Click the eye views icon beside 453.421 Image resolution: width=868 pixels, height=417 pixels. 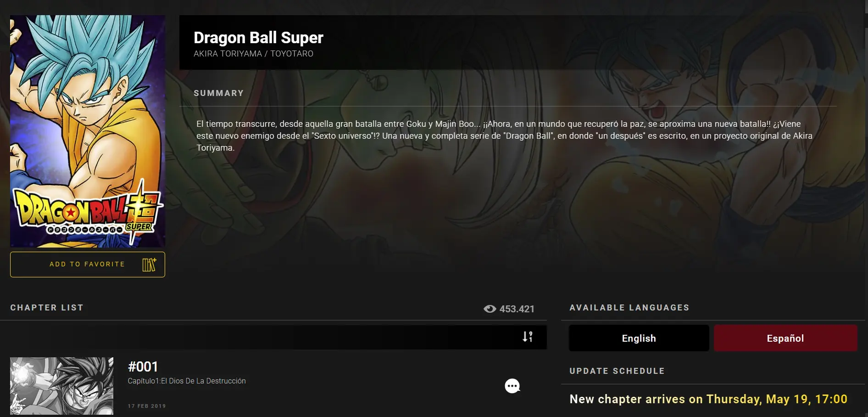pos(490,309)
